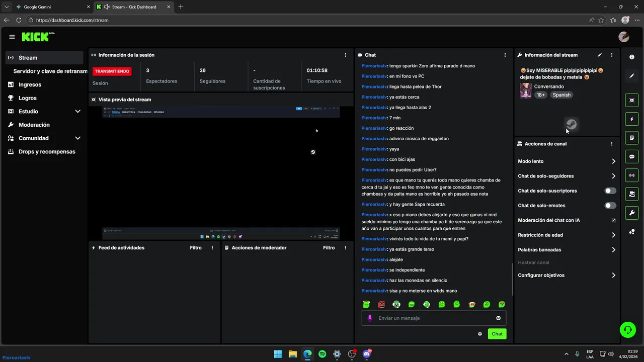This screenshot has width=644, height=362.
Task: Open Filtro in Acciones de moderador
Action: (x=329, y=248)
